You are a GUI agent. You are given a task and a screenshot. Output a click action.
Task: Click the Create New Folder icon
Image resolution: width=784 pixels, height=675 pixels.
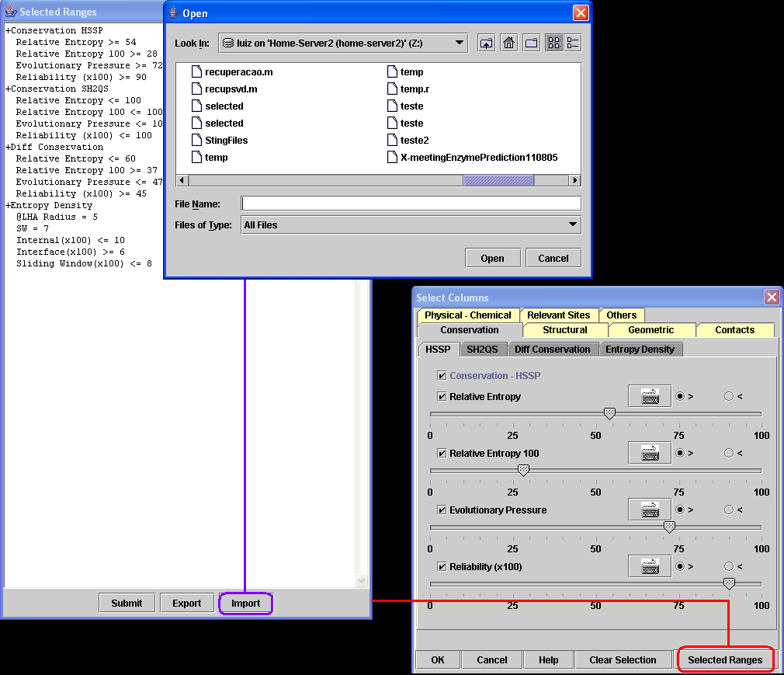tap(532, 43)
